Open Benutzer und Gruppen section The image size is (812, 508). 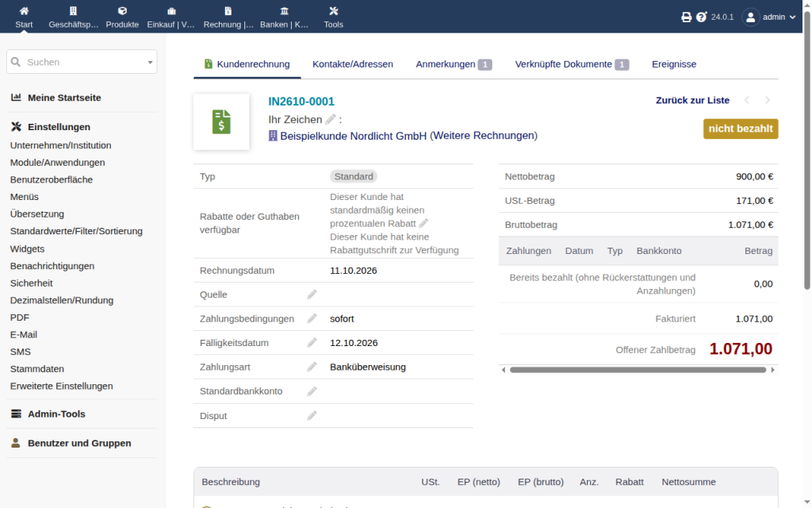click(x=79, y=443)
